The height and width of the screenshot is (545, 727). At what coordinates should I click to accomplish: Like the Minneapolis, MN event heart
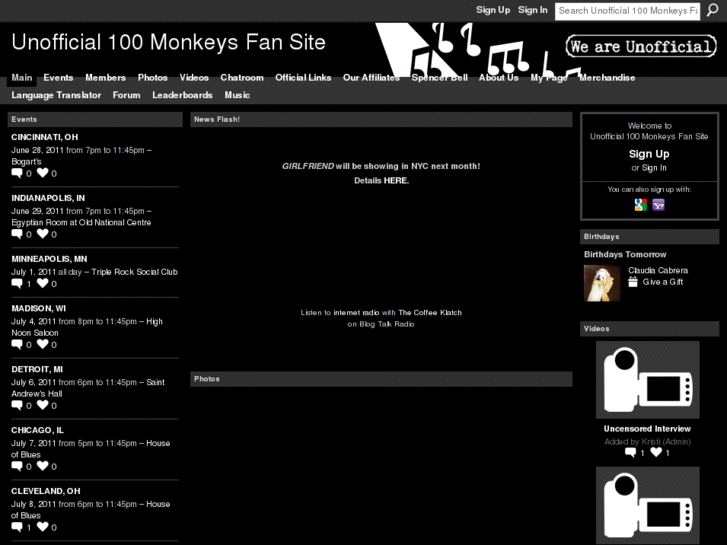tap(43, 283)
